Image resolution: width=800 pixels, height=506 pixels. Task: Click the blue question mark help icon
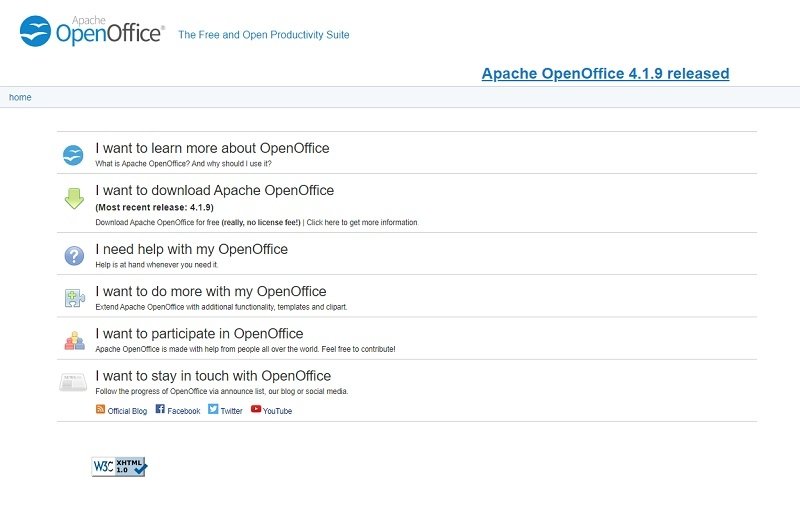74,256
